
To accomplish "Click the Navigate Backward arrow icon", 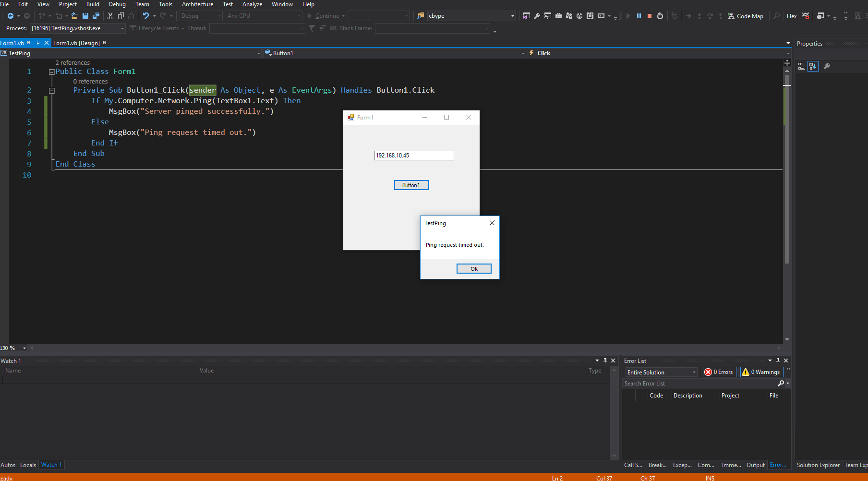I will pyautogui.click(x=10, y=16).
